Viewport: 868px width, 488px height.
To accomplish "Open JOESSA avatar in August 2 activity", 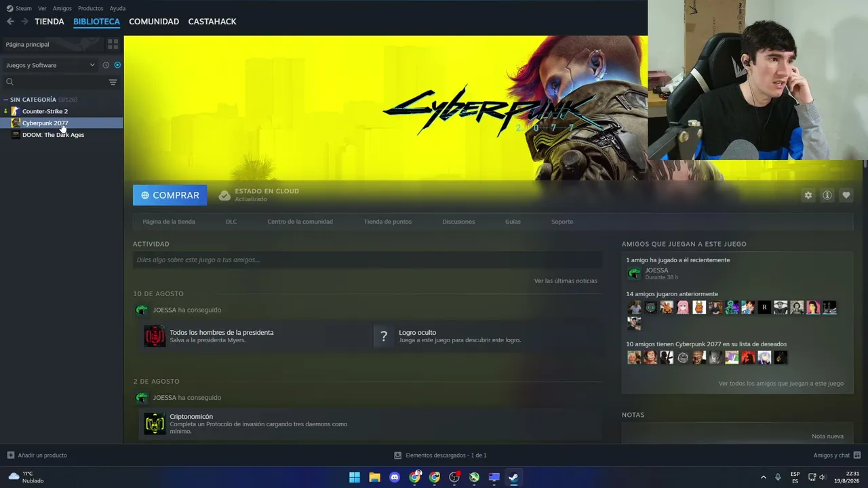I will coord(142,397).
